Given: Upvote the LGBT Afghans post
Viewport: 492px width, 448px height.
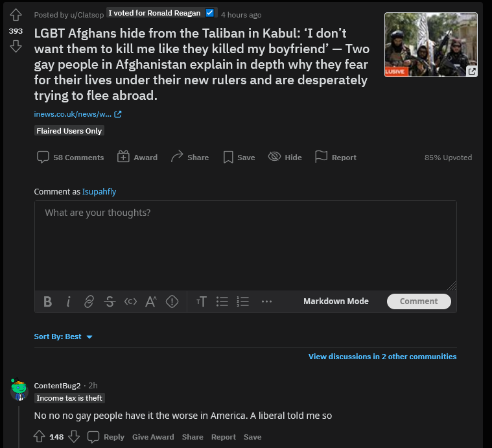Looking at the screenshot, I should click(x=16, y=15).
